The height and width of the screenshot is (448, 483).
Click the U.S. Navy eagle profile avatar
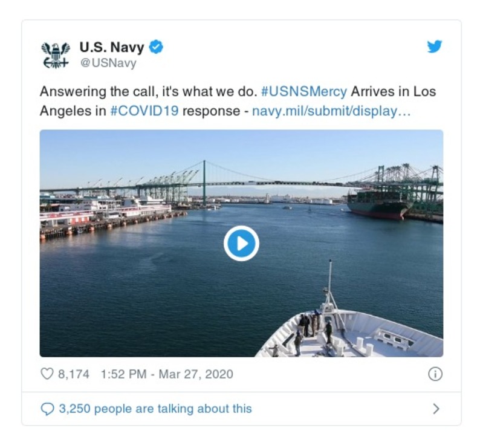pyautogui.click(x=55, y=54)
